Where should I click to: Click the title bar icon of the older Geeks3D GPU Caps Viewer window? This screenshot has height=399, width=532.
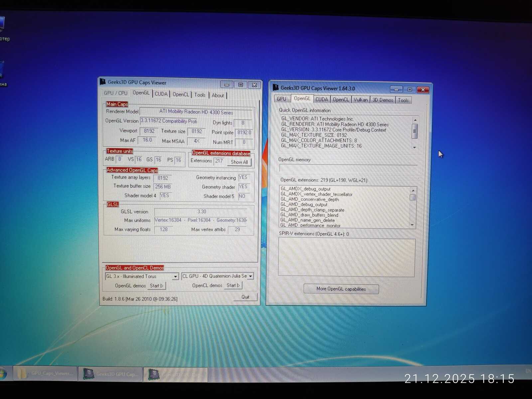click(x=103, y=82)
